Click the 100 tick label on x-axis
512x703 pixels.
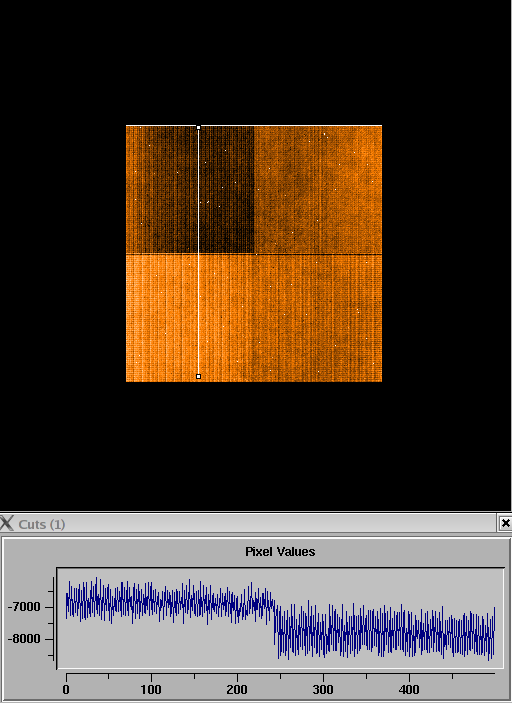pos(151,689)
